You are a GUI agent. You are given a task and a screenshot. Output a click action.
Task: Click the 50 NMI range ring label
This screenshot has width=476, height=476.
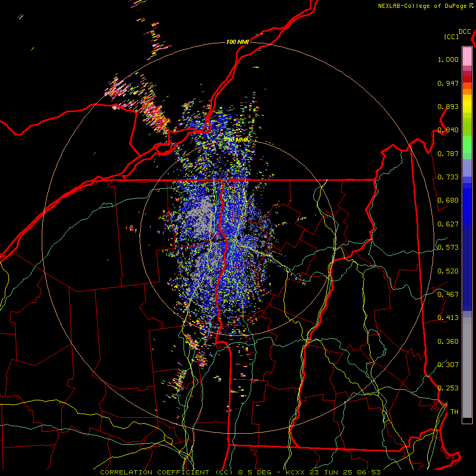coord(239,140)
